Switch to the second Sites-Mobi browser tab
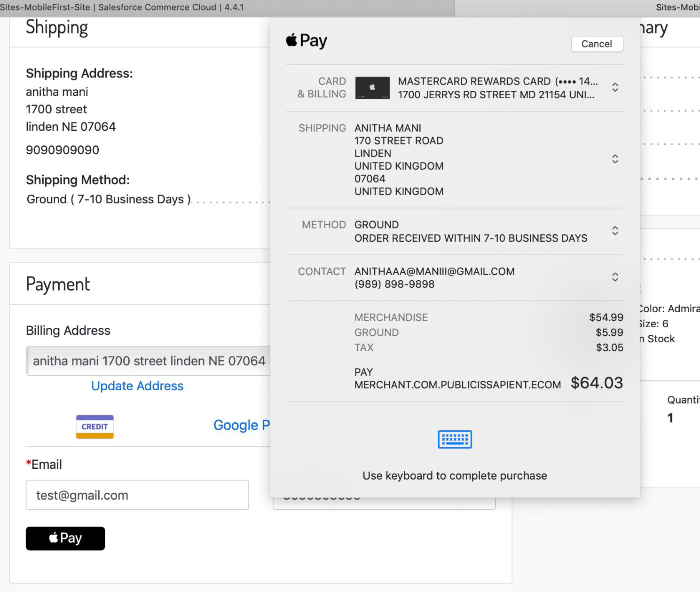 [x=677, y=8]
